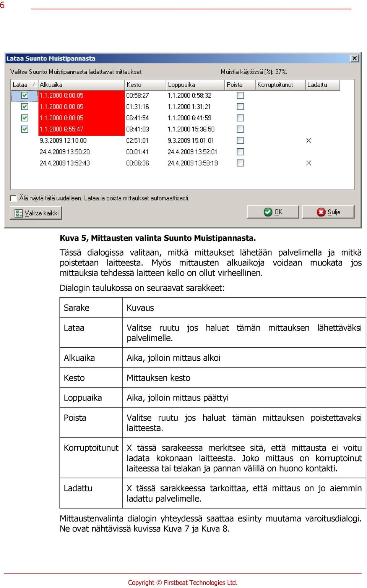Image resolution: width=367 pixels, height=588 pixels.
Task: Select end time 1.1.2000 6:41:59
Action: [189, 118]
